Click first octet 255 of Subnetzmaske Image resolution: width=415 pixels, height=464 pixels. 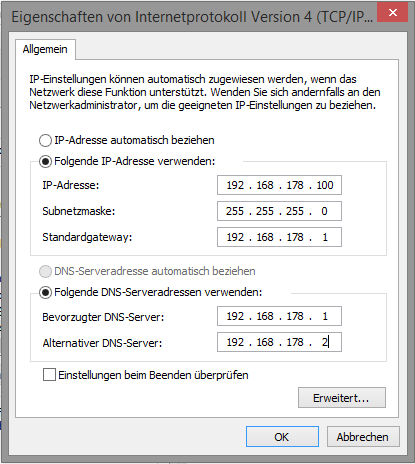[235, 211]
